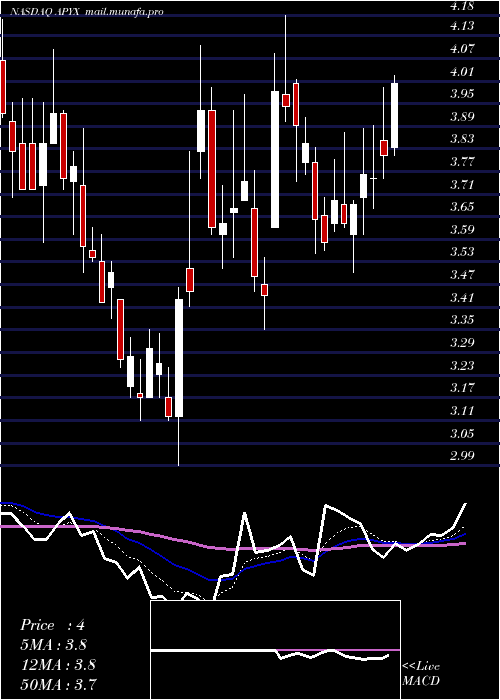Click the NASDAQ APYX mail.munafa.pro header text
Viewport: 500px width, 700px height.
tap(86, 12)
